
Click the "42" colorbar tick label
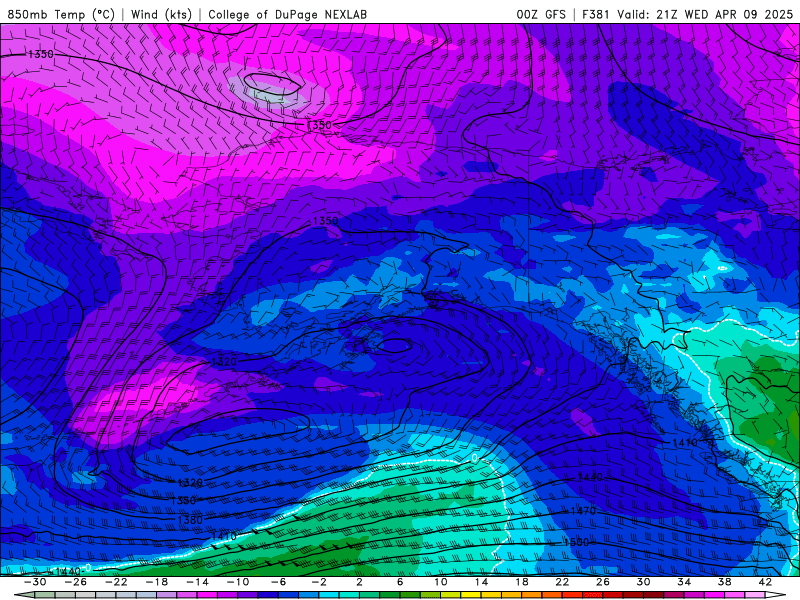(765, 582)
